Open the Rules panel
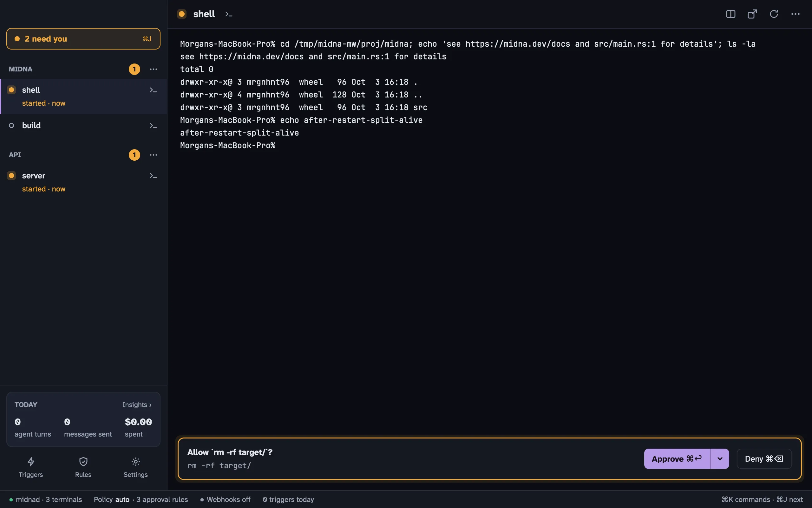 coord(83,467)
